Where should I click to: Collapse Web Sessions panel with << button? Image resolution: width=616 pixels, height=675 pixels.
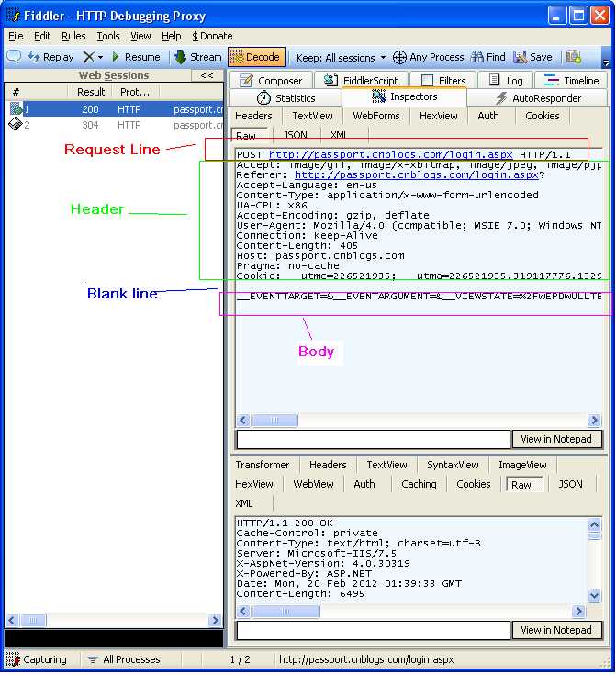(207, 75)
